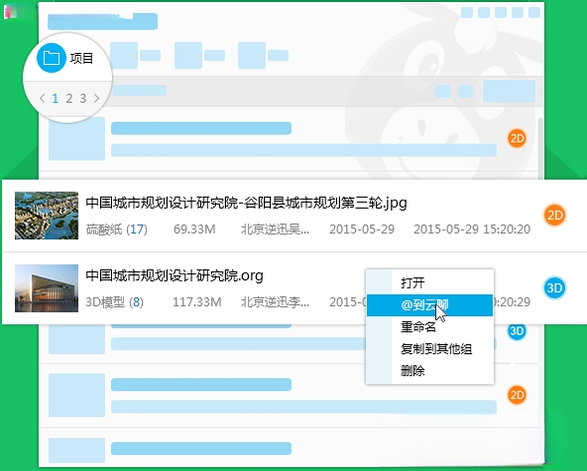Viewport: 587px width, 471px height.
Task: Click the 2D badge on the lower blurred row
Action: [517, 395]
